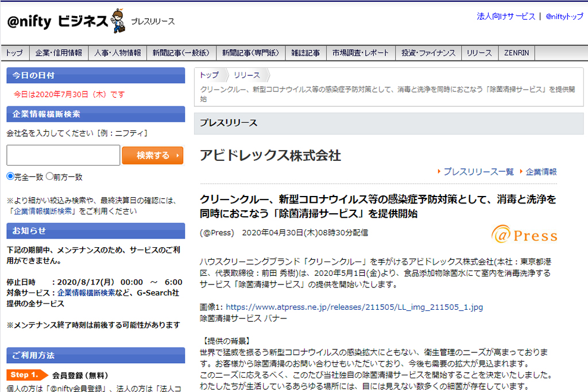588x392 pixels.
Task: Click the トップ breadcrumb link
Action: coord(209,75)
